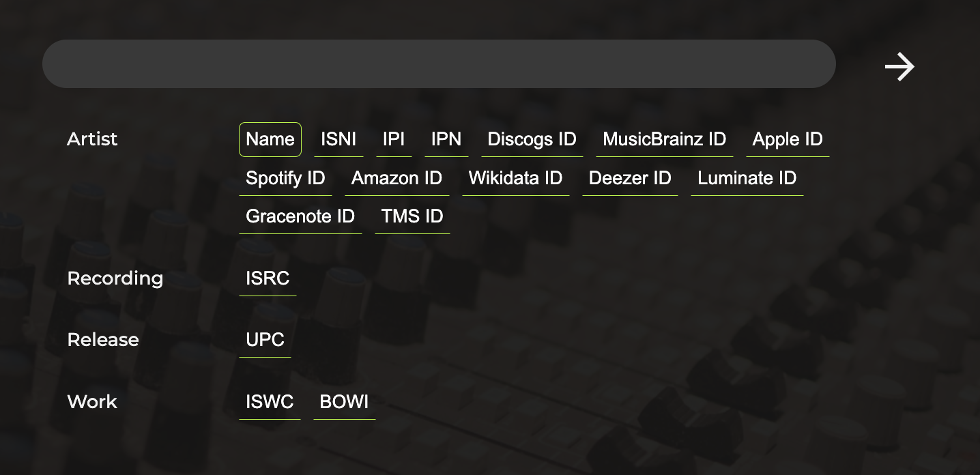Choose IPI as the search type
Viewport: 980px width, 475px height.
click(394, 139)
